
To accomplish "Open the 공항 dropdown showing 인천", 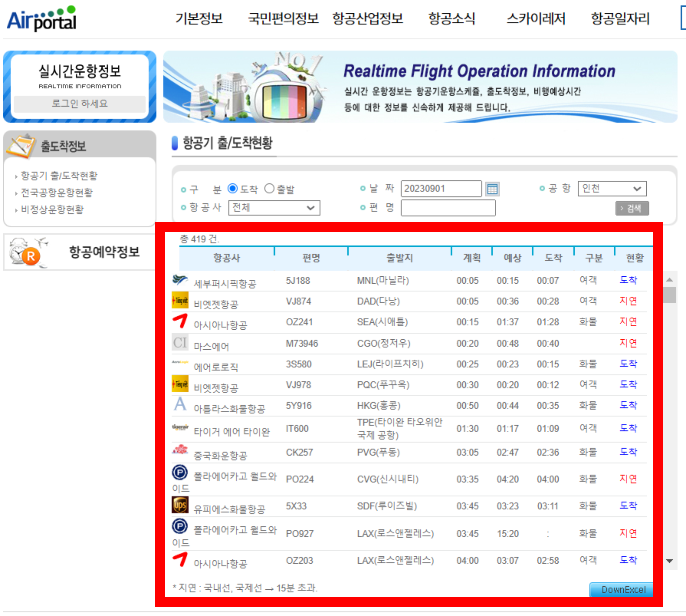I will click(612, 188).
